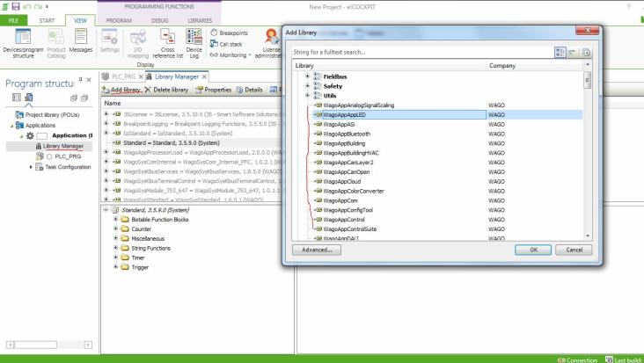
Task: Collapse the Standard library node
Action: coord(106,209)
